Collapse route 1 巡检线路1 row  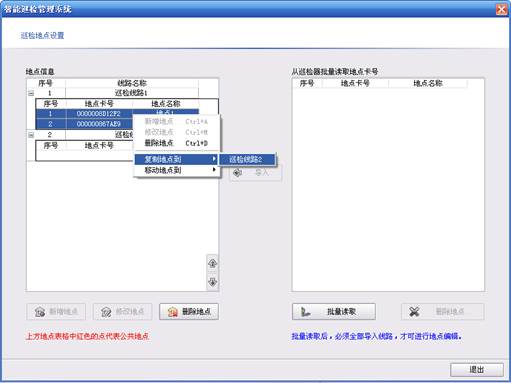31,93
